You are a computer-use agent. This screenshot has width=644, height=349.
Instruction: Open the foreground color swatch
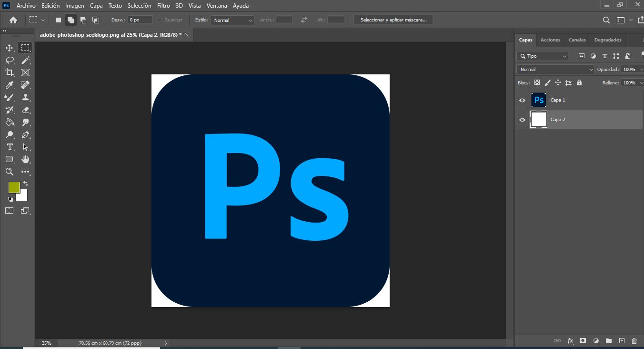(14, 187)
